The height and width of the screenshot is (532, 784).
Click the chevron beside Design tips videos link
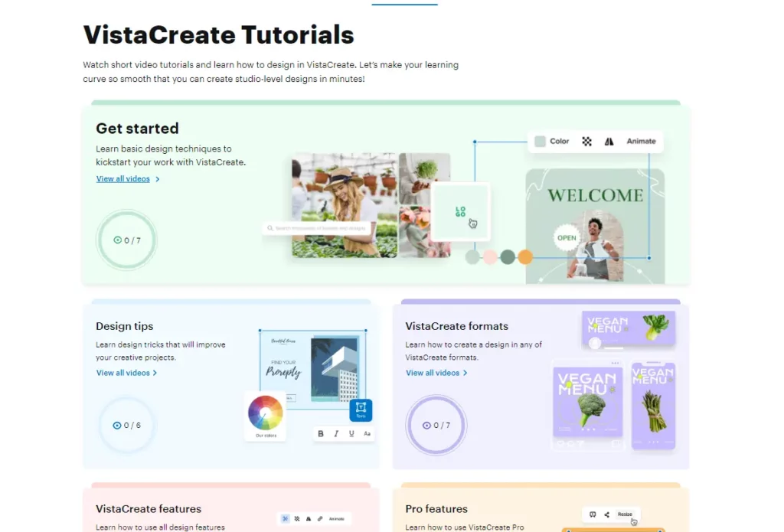[155, 373]
